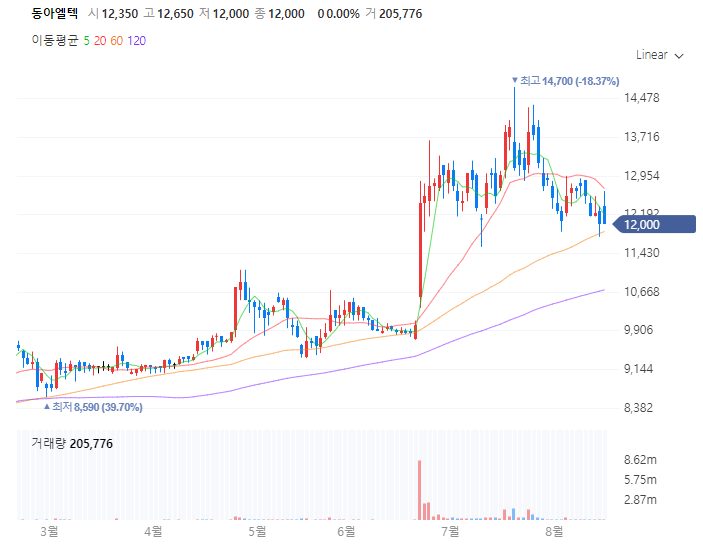Click the 12,954 price axis label

pyautogui.click(x=642, y=176)
